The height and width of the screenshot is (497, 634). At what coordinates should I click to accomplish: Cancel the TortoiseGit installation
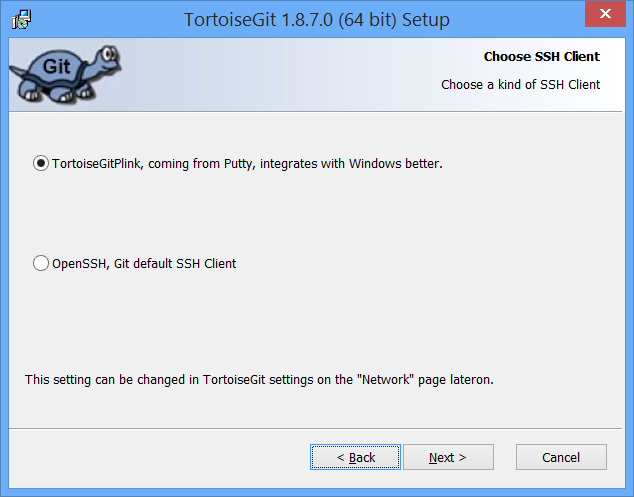pyautogui.click(x=561, y=457)
